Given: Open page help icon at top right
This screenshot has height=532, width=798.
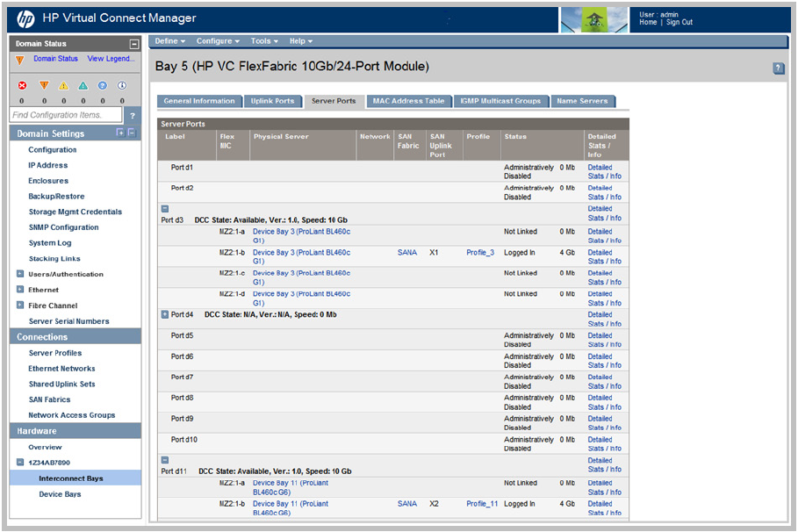Looking at the screenshot, I should pyautogui.click(x=778, y=68).
